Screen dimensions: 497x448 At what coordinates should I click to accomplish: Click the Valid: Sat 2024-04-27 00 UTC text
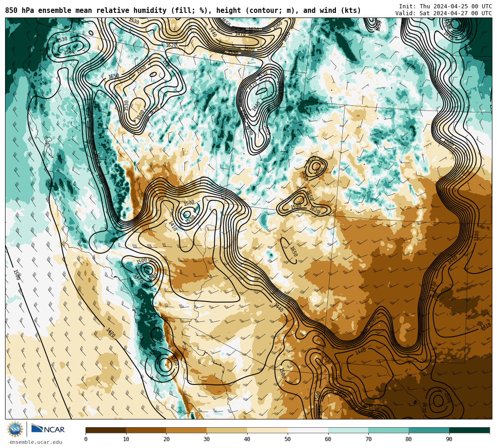[x=444, y=13]
